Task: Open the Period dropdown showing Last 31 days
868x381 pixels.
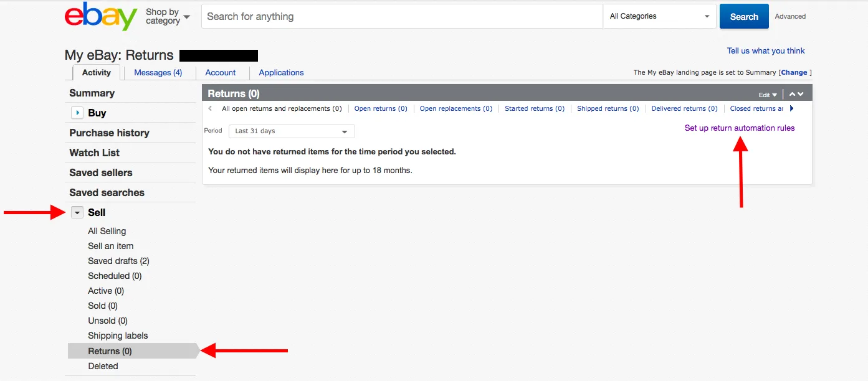Action: pos(292,131)
